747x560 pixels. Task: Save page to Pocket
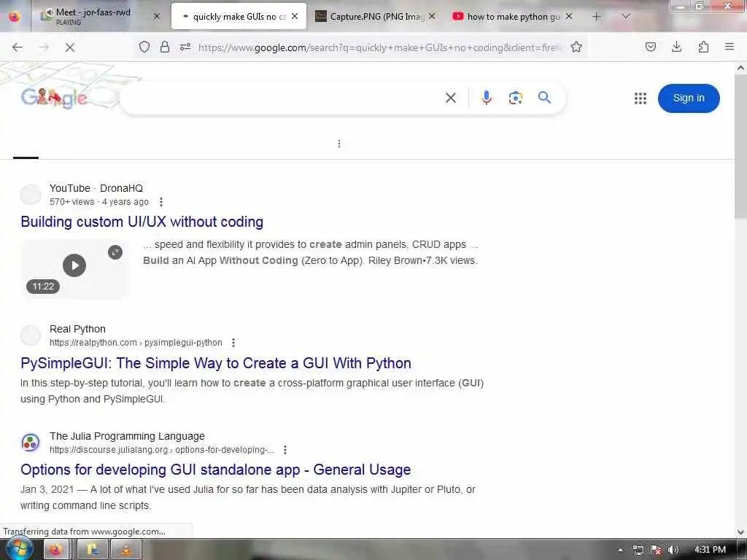[x=650, y=47]
